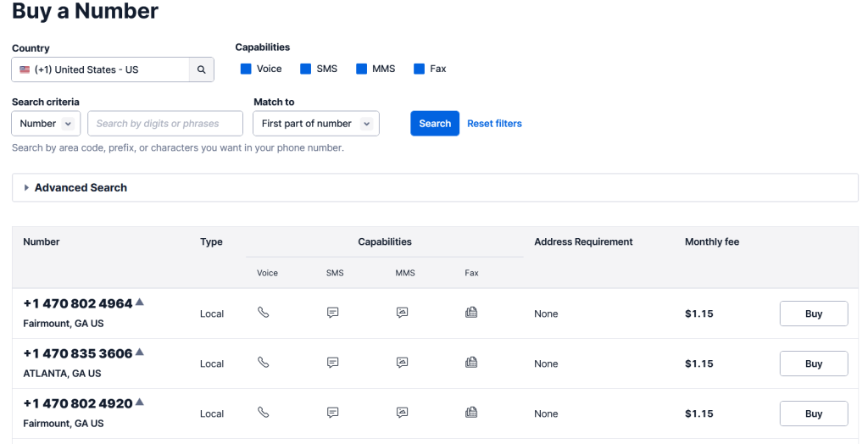Viewport: 868px width, 444px height.
Task: Click SMS icon for +1 470 835 3606
Action: [332, 363]
